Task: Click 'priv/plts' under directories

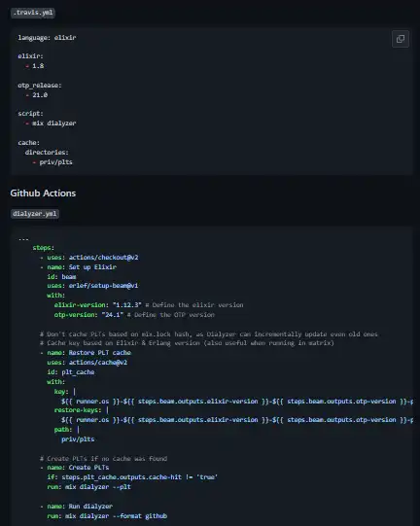Action: tap(55, 162)
